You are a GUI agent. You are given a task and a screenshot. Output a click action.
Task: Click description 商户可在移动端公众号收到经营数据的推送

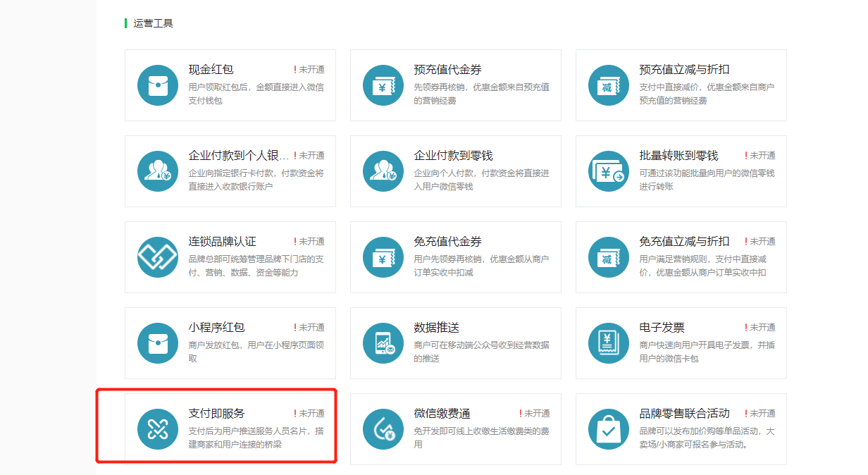point(482,352)
